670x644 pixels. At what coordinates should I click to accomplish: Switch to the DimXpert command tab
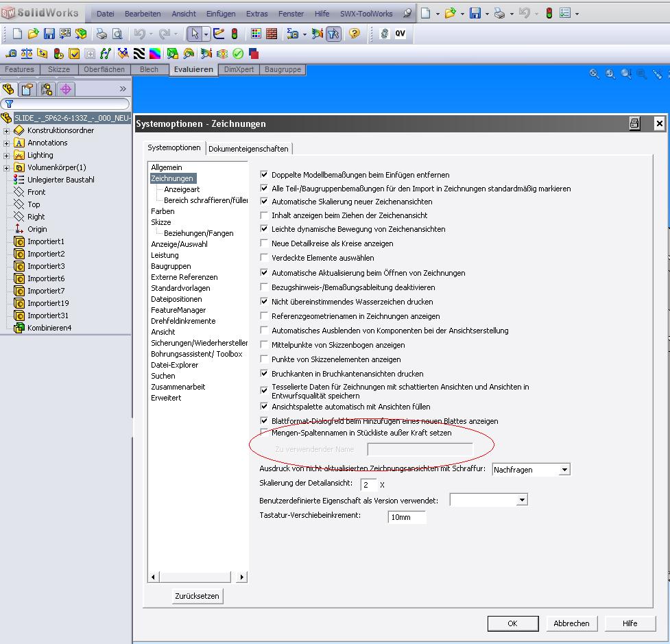point(239,69)
